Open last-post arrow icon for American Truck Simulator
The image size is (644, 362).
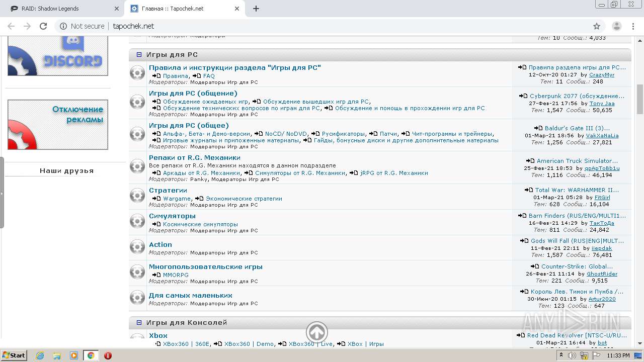pos(531,161)
